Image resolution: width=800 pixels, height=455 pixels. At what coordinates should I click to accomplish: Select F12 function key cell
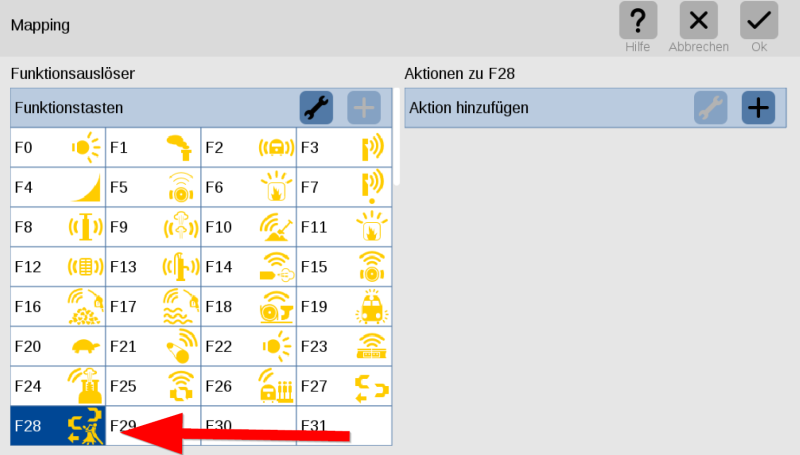(x=58, y=267)
